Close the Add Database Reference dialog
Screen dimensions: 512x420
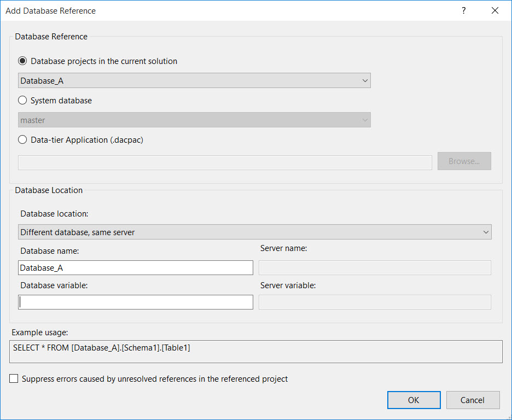[x=495, y=10]
